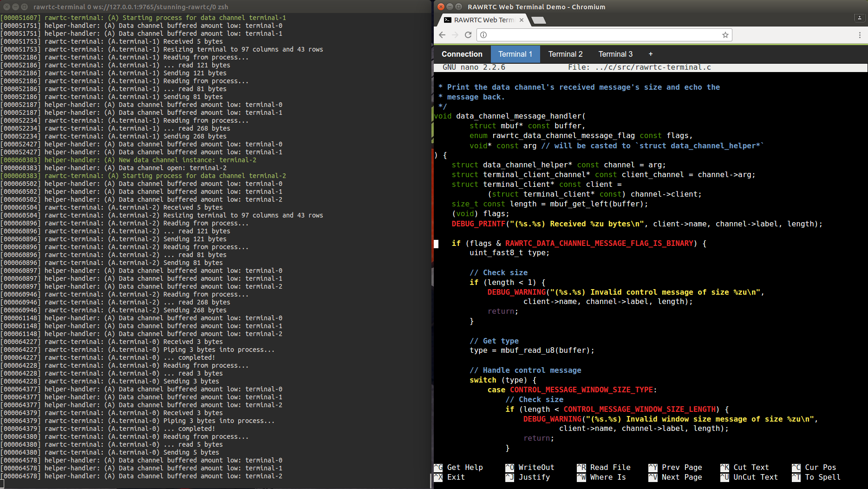Click the ^T To Spell shortcut in nano
Screen dimensions: 868x489
(x=816, y=477)
